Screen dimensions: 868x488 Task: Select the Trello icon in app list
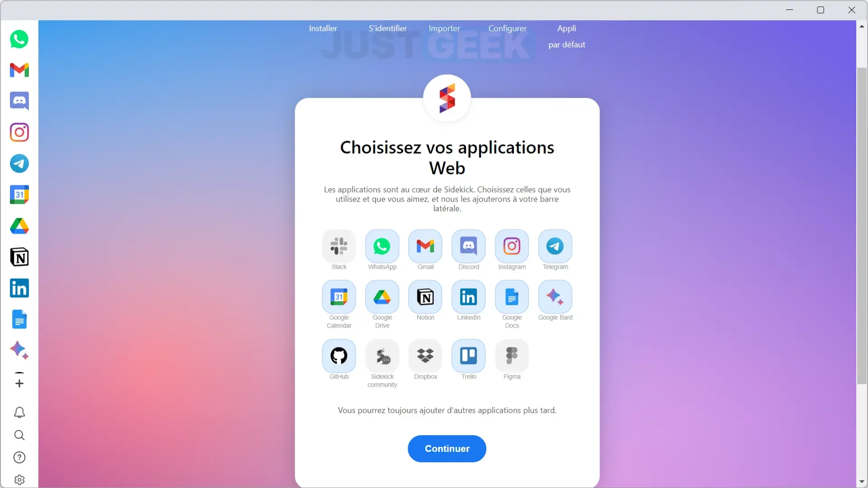pos(468,356)
